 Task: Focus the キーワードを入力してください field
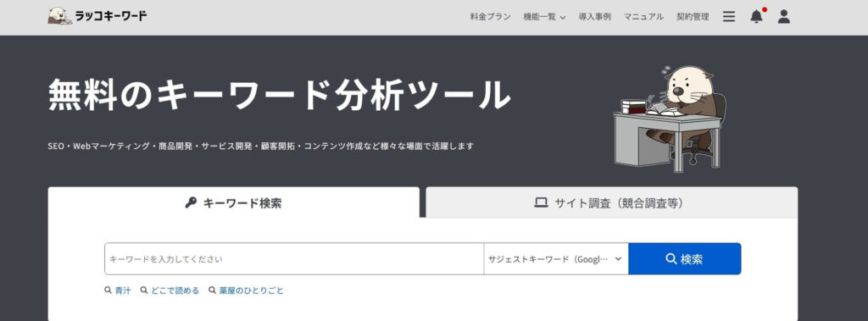click(x=294, y=258)
